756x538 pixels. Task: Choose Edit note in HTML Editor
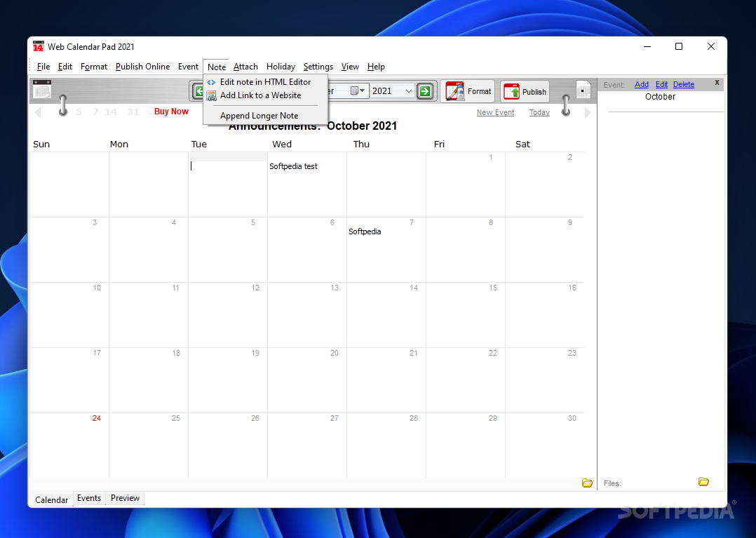click(x=265, y=82)
